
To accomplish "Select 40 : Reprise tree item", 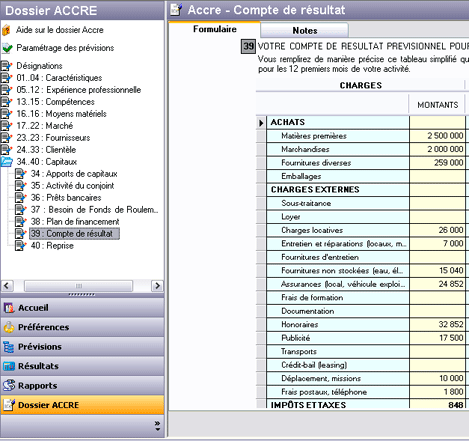I will tap(52, 246).
